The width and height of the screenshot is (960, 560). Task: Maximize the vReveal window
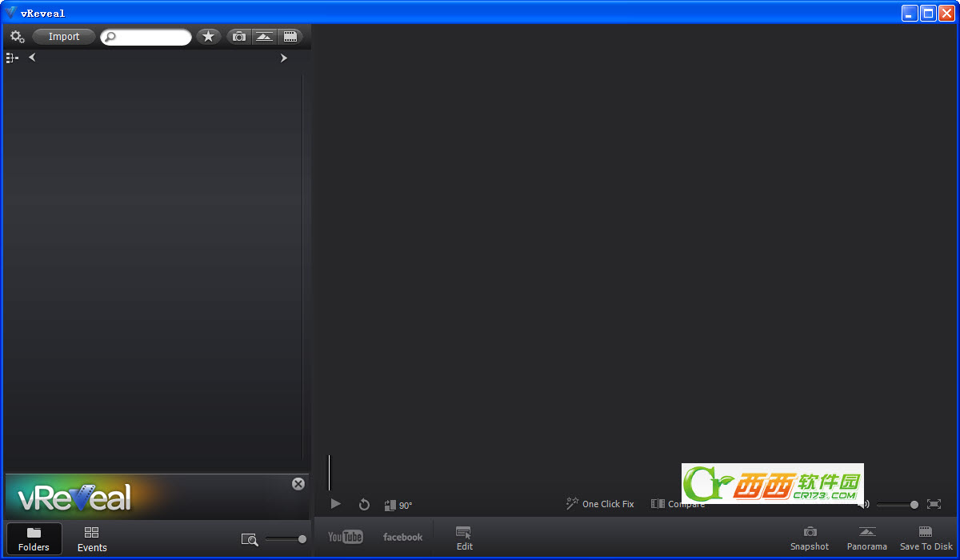(928, 13)
